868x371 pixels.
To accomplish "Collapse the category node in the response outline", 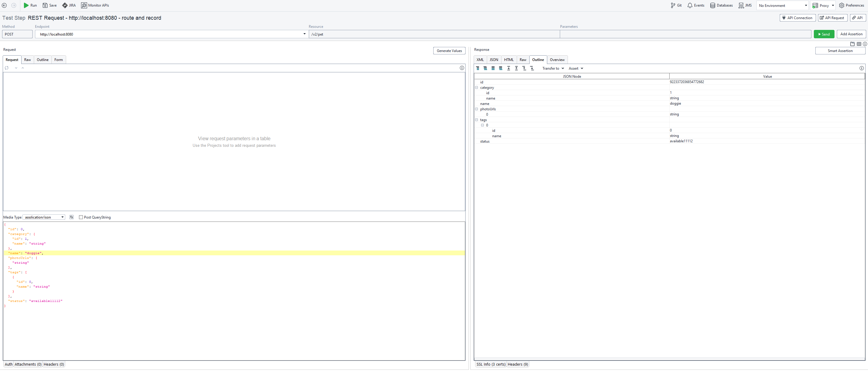I will (x=476, y=87).
